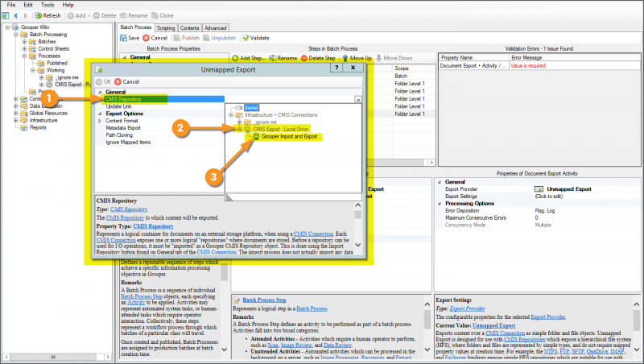Click the Add toolbar button
Screen dimensions: 644x364
[x=76, y=15]
